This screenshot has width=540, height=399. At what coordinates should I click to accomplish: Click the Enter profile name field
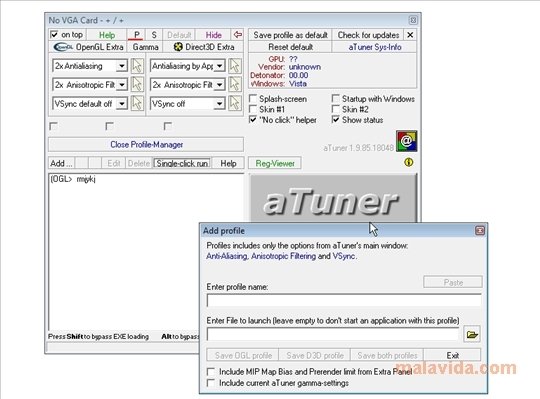(344, 301)
